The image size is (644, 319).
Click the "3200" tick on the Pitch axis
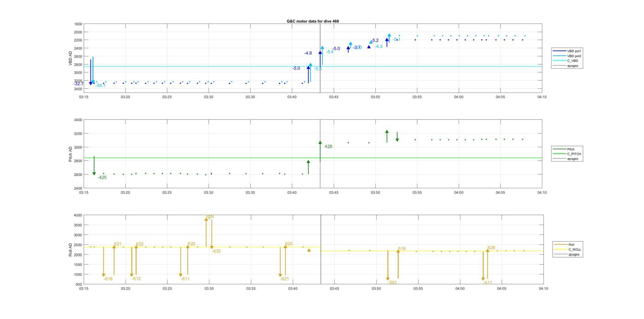point(78,134)
